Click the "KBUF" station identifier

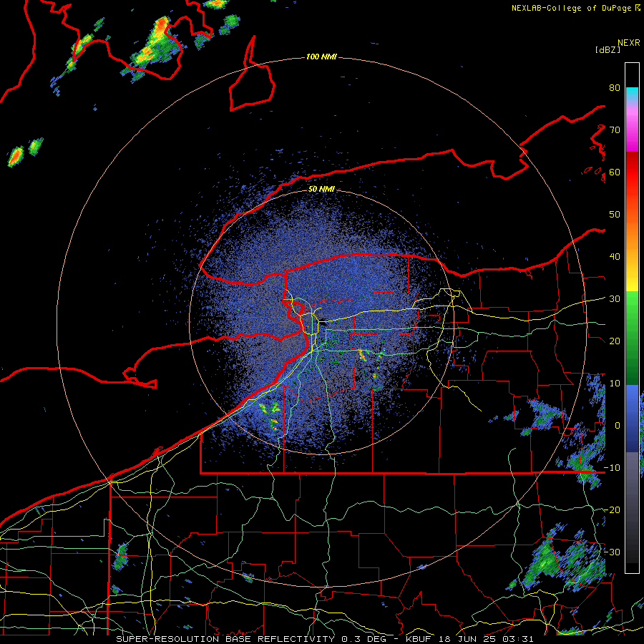click(420, 639)
